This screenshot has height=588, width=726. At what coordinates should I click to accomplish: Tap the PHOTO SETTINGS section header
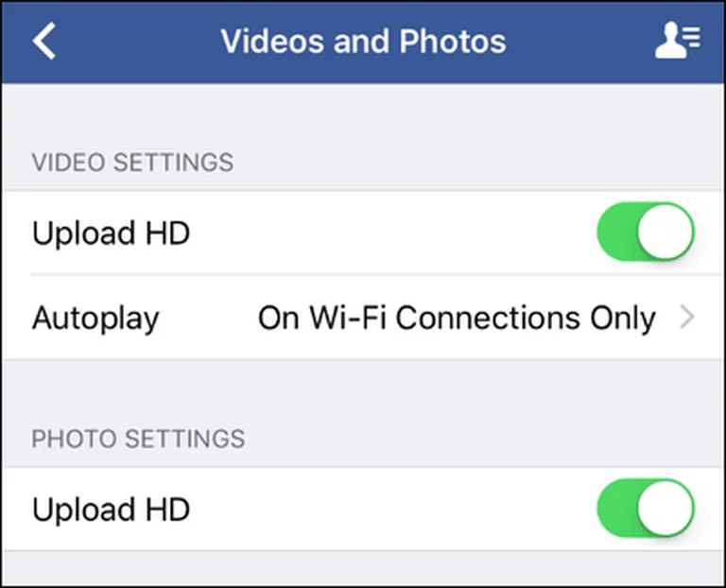tap(138, 439)
